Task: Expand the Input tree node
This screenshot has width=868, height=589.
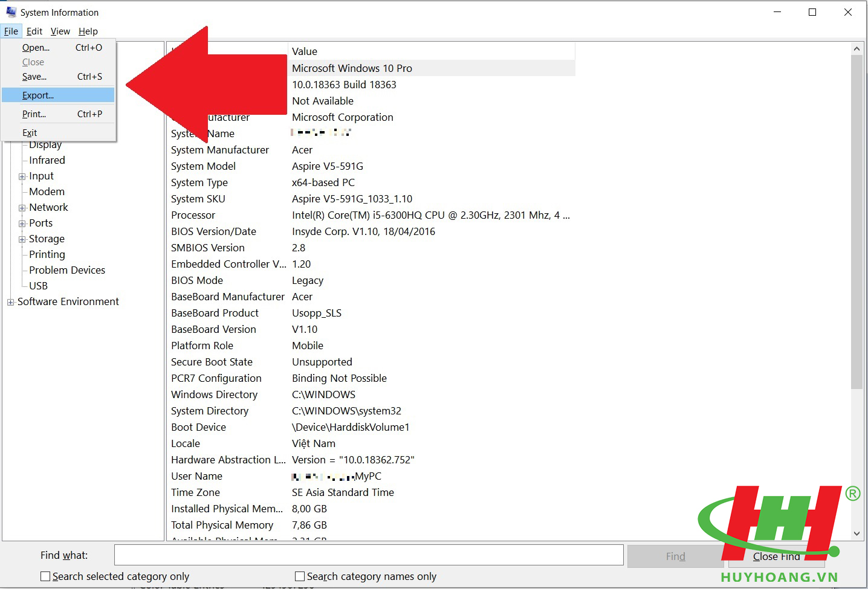Action: point(22,176)
